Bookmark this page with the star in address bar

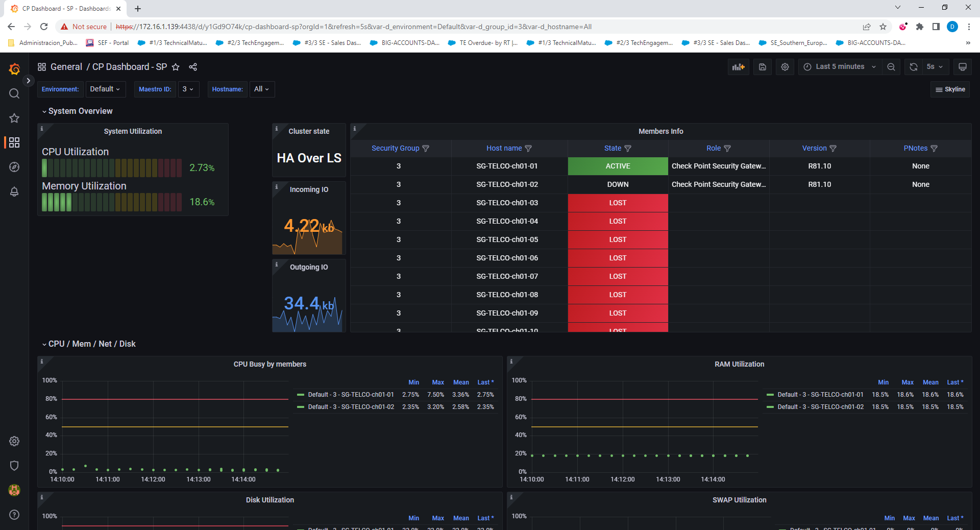[883, 27]
